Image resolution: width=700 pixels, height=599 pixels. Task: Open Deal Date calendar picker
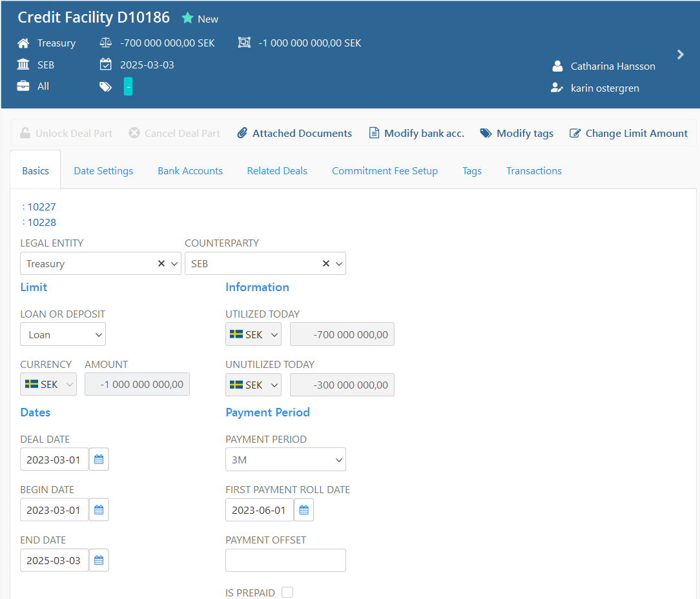coord(99,460)
